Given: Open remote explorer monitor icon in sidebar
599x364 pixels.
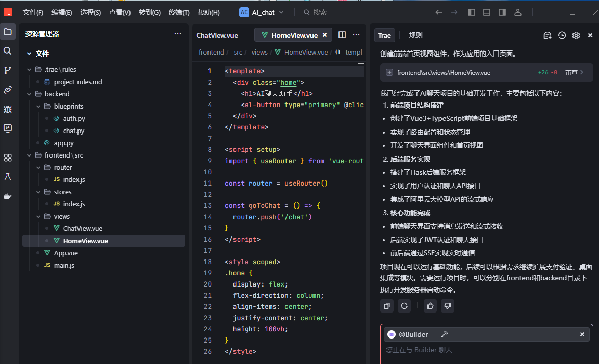Looking at the screenshot, I should (x=8, y=128).
